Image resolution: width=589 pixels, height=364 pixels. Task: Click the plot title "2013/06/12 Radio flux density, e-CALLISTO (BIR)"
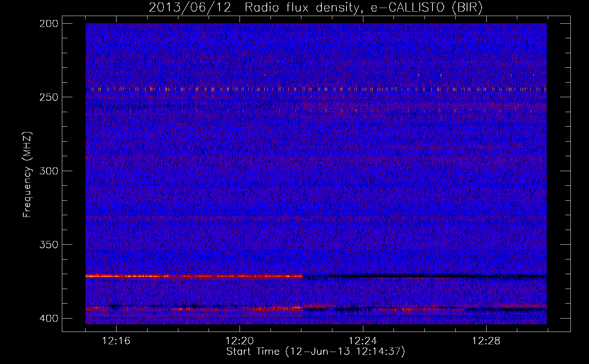316,8
